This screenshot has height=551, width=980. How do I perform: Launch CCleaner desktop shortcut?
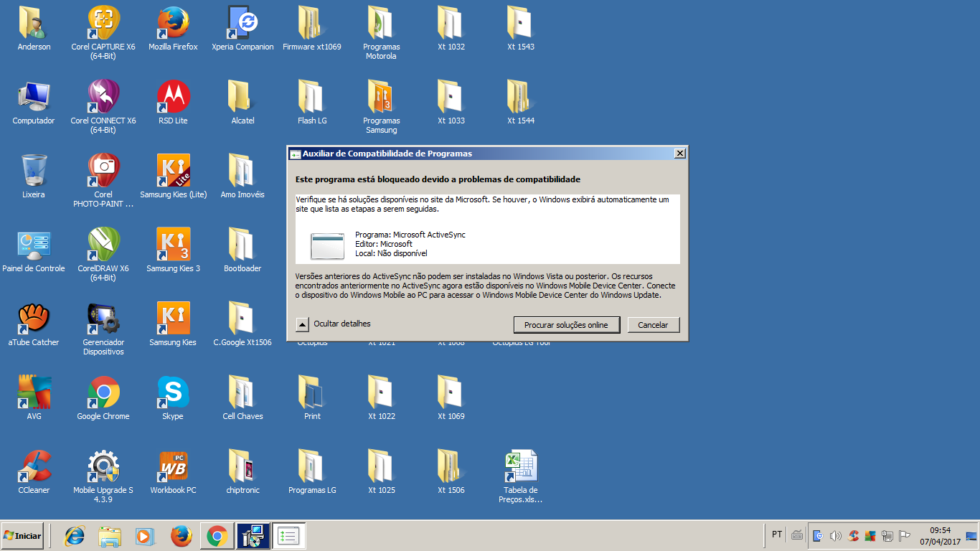[34, 472]
